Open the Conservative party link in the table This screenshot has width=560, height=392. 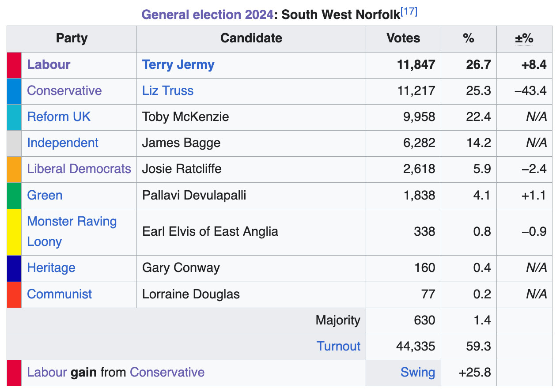click(x=64, y=90)
